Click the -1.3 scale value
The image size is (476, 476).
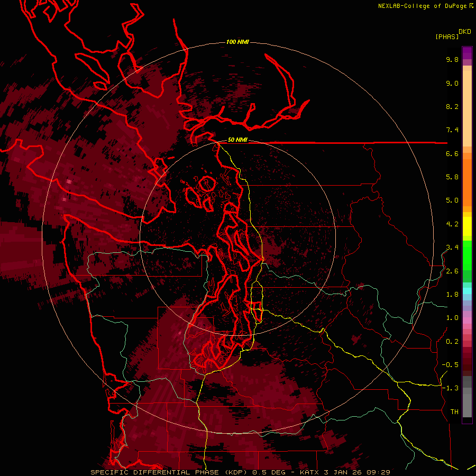pyautogui.click(x=450, y=388)
